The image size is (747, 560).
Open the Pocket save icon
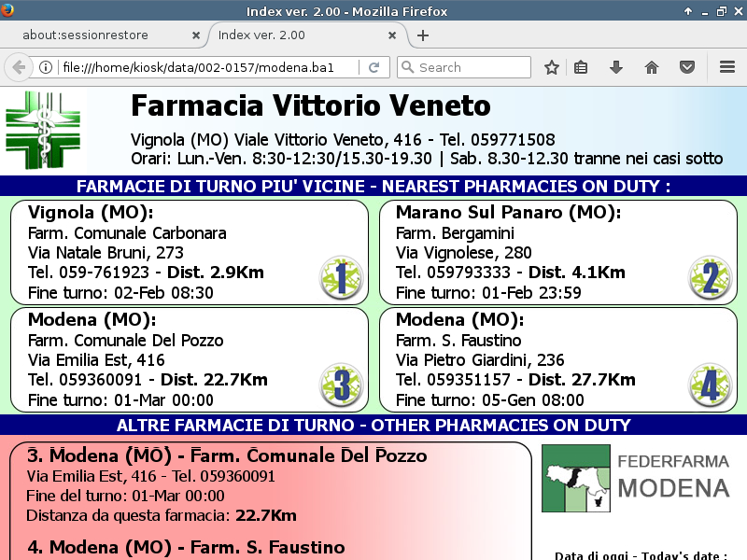(686, 67)
